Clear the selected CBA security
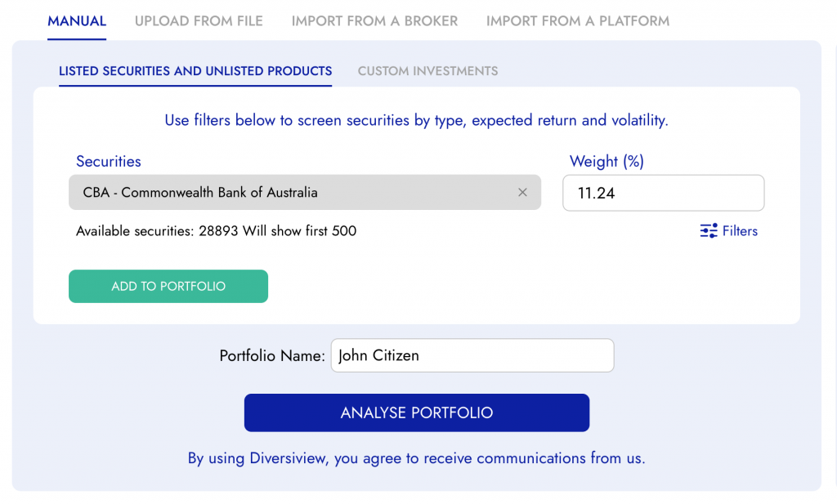The height and width of the screenshot is (504, 837). (x=522, y=192)
